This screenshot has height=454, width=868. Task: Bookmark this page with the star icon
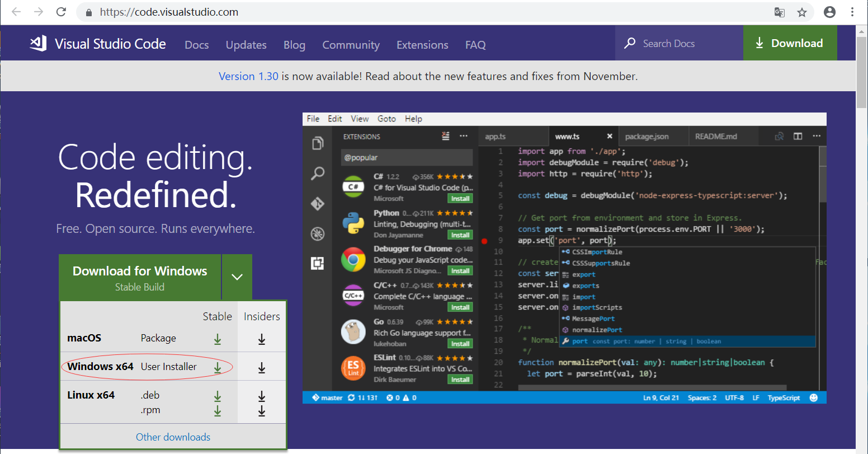pyautogui.click(x=802, y=12)
